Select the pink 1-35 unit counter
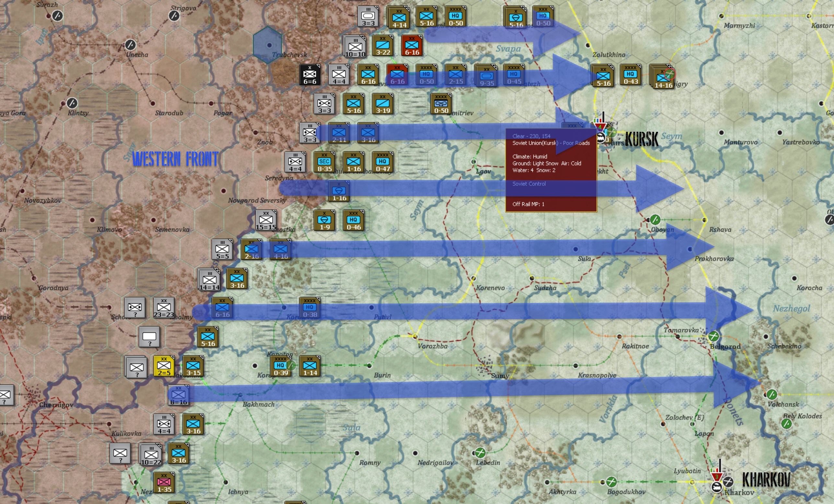 point(164,483)
